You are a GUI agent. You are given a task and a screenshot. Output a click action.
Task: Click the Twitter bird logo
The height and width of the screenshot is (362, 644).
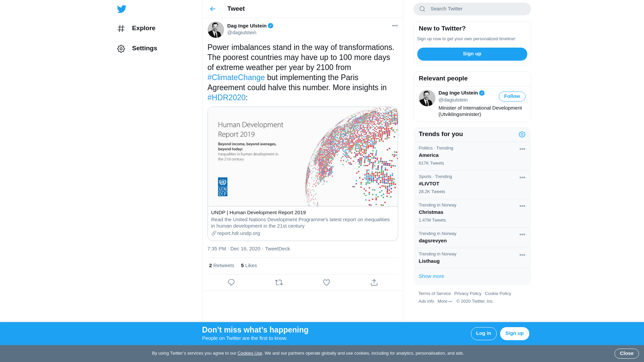pos(121,9)
